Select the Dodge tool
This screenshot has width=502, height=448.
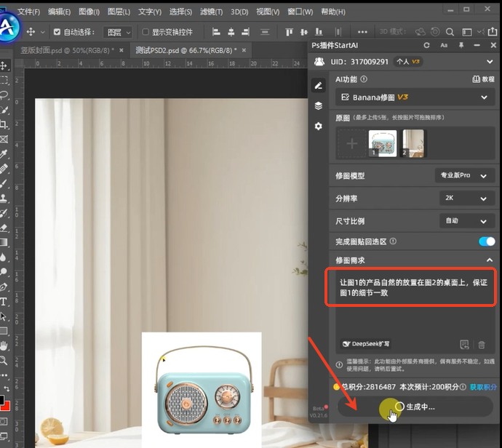coord(4,272)
